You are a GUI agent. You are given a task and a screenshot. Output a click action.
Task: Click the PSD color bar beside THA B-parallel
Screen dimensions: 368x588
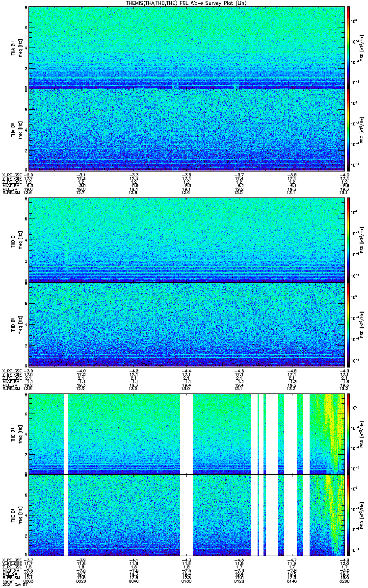348,129
